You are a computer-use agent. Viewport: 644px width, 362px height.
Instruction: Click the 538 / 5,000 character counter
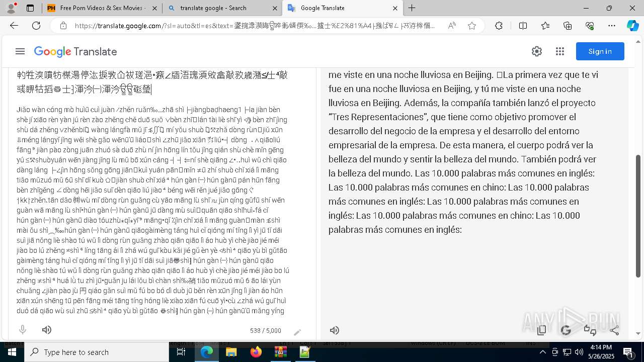click(x=266, y=331)
